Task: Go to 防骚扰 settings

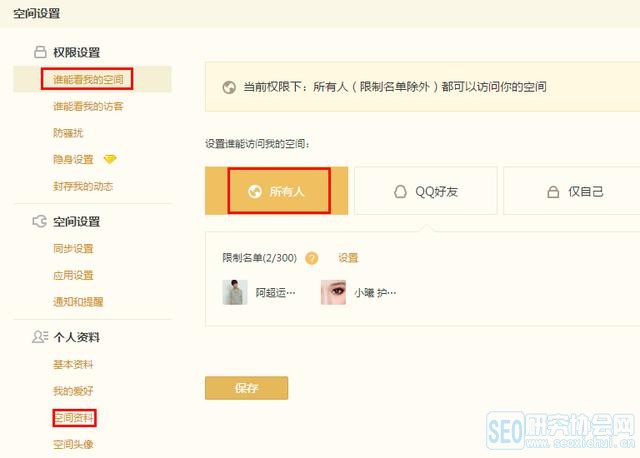Action: pos(70,132)
